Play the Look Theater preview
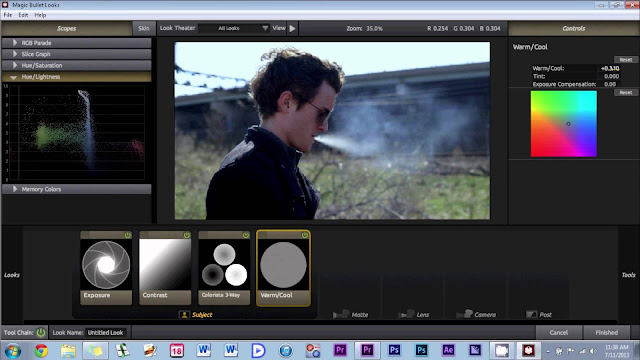The width and height of the screenshot is (640, 360). pyautogui.click(x=292, y=28)
